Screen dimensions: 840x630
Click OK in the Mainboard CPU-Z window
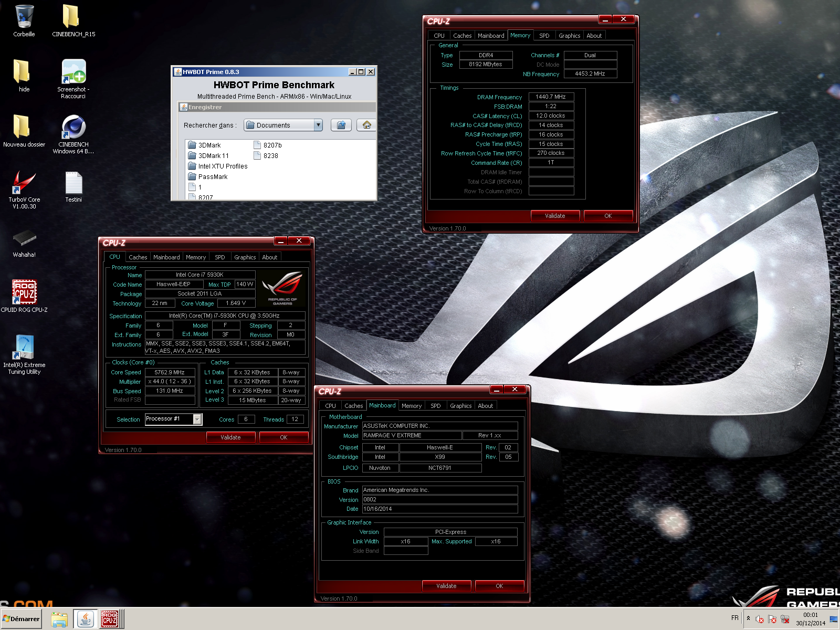[x=499, y=586]
